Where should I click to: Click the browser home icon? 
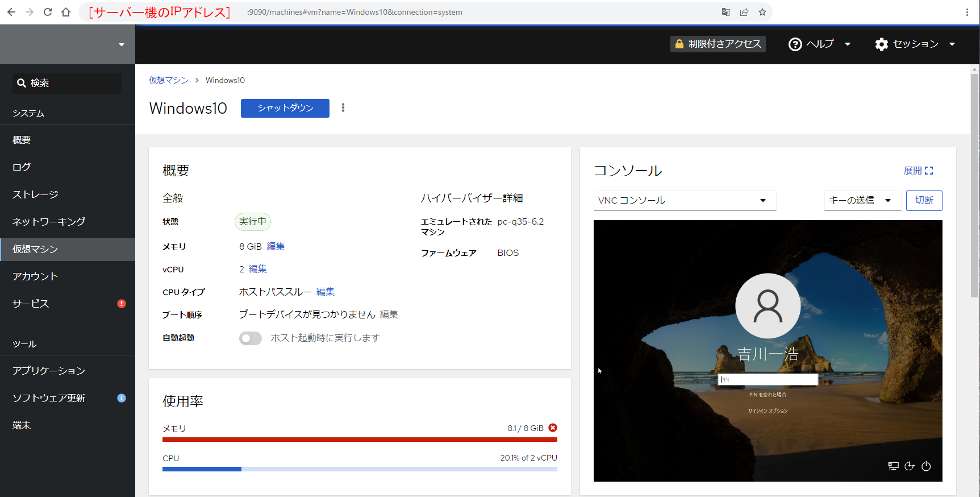tap(66, 12)
